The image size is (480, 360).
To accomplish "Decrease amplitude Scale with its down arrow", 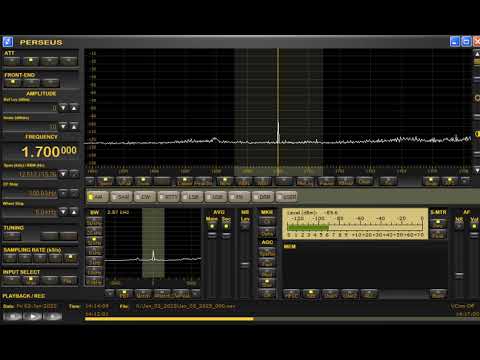I will [x=63, y=126].
